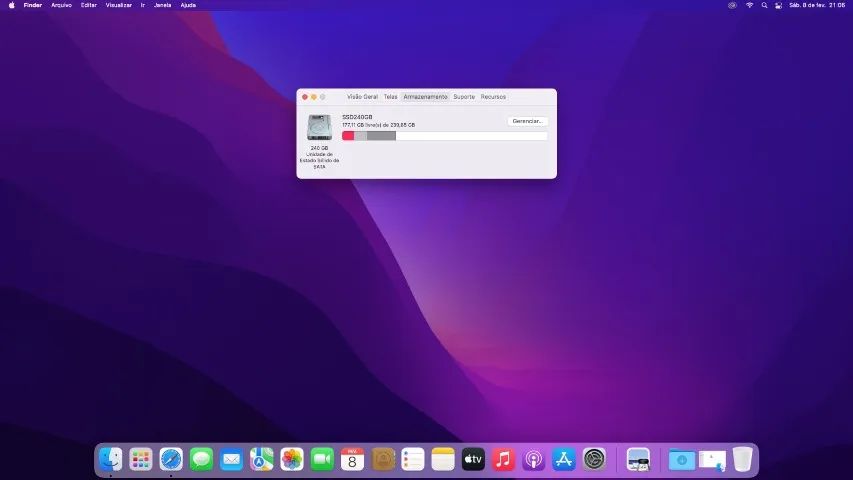Minimize the storage window with yellow button
The height and width of the screenshot is (480, 853).
click(x=313, y=97)
